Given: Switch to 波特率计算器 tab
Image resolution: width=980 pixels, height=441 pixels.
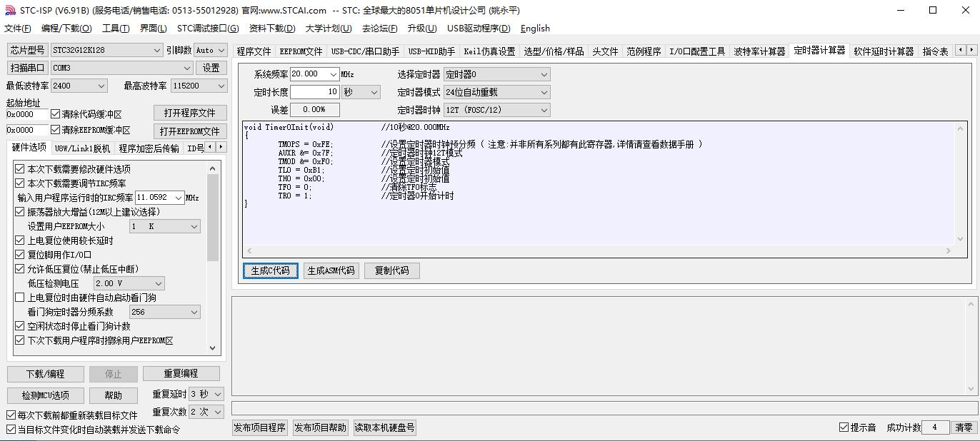Looking at the screenshot, I should pos(759,51).
